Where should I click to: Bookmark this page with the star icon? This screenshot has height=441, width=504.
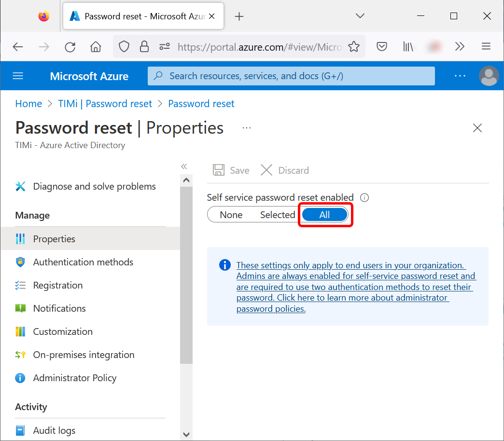tap(354, 47)
